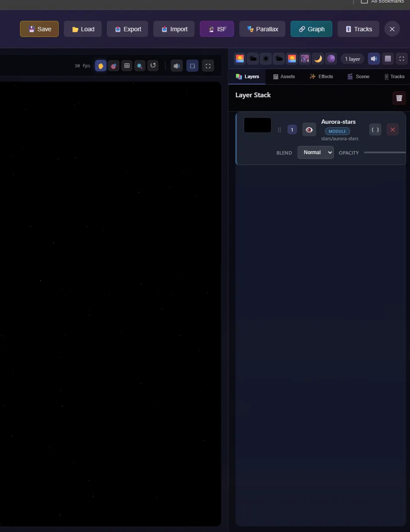Hide the Aurora-stars layer via eye icon
Image resolution: width=410 pixels, height=532 pixels.
(x=309, y=129)
